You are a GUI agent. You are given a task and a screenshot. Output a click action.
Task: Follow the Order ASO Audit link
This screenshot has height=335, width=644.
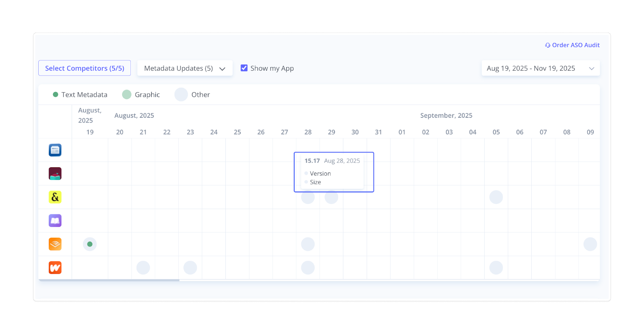[x=576, y=45]
